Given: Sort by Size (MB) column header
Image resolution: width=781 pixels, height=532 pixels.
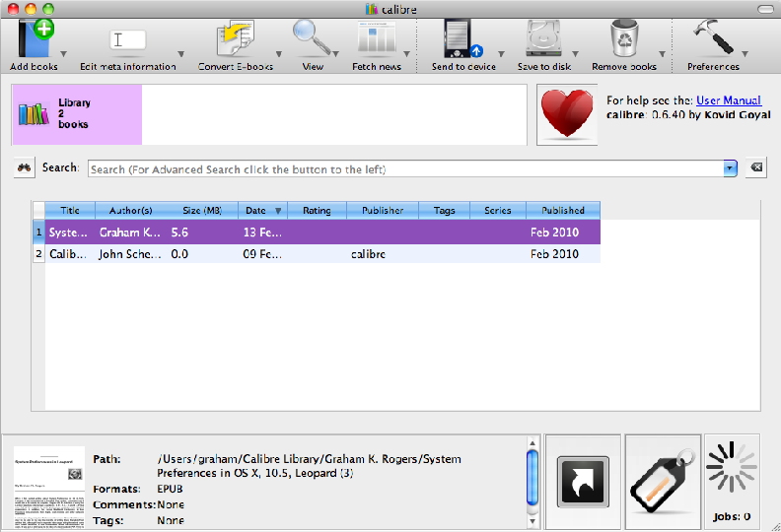Looking at the screenshot, I should click(x=202, y=211).
